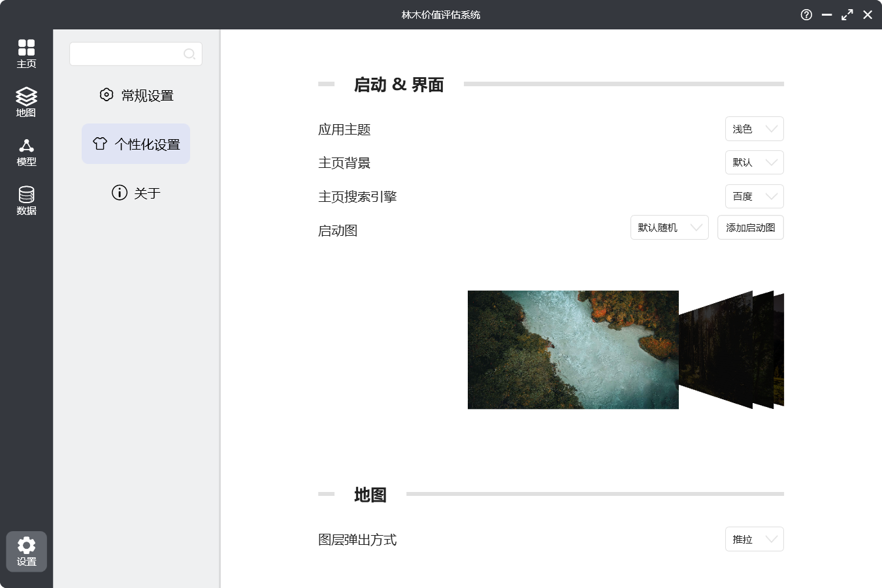Image resolution: width=882 pixels, height=588 pixels.
Task: Open the 模型 model section
Action: (x=26, y=152)
